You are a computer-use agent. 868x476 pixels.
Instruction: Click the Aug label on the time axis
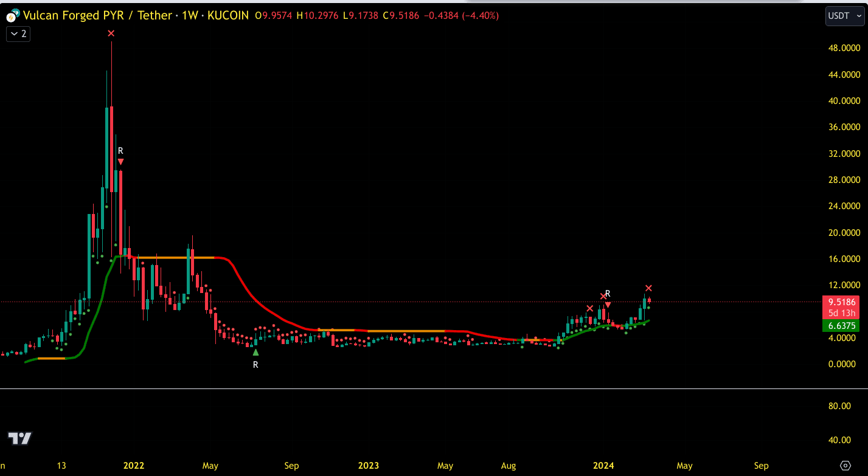click(509, 466)
